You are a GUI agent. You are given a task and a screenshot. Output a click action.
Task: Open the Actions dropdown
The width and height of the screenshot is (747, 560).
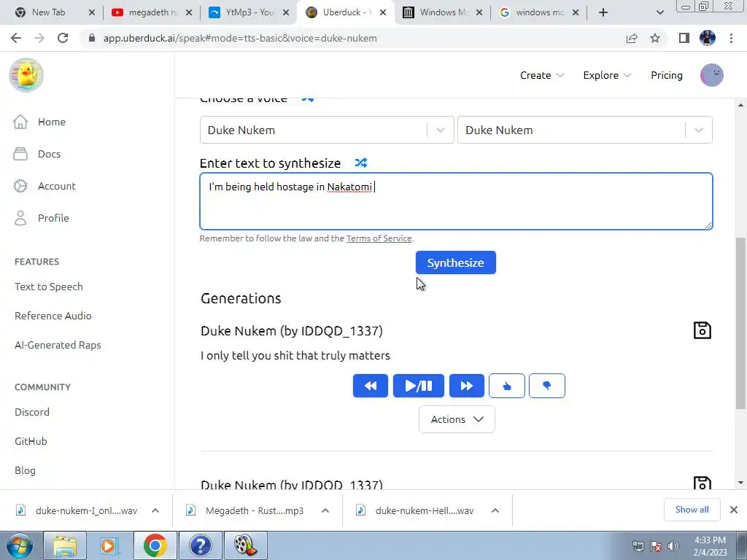457,419
